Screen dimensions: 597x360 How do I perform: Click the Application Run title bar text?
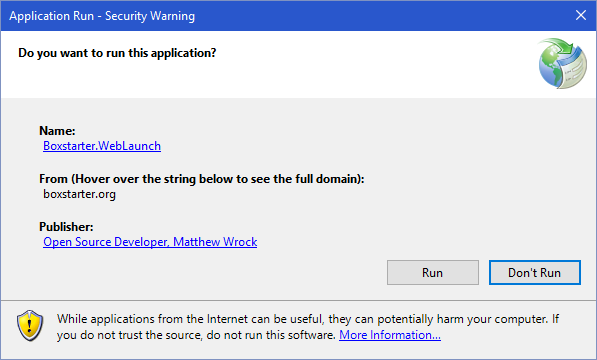pyautogui.click(x=102, y=16)
